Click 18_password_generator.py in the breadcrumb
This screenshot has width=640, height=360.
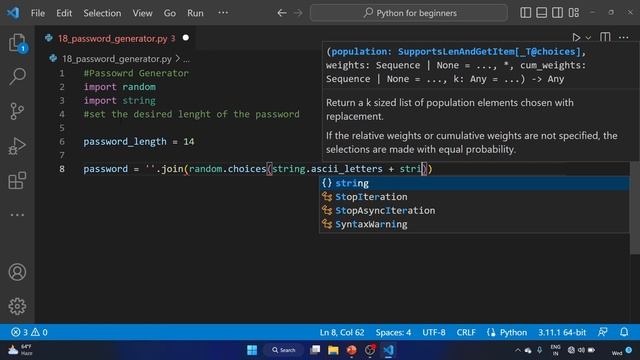click(116, 59)
